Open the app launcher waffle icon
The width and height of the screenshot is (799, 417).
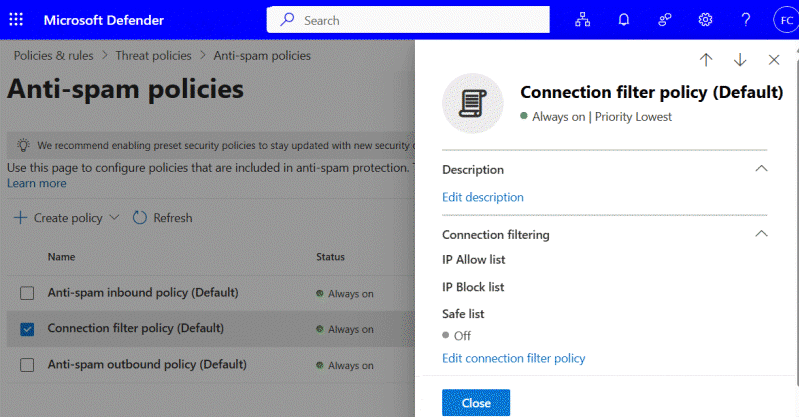pos(16,20)
